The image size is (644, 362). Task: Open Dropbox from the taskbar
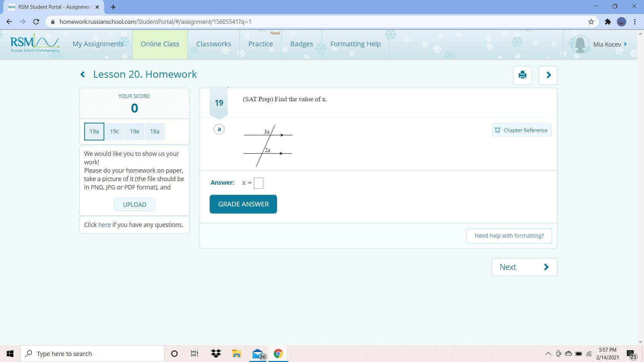216,354
